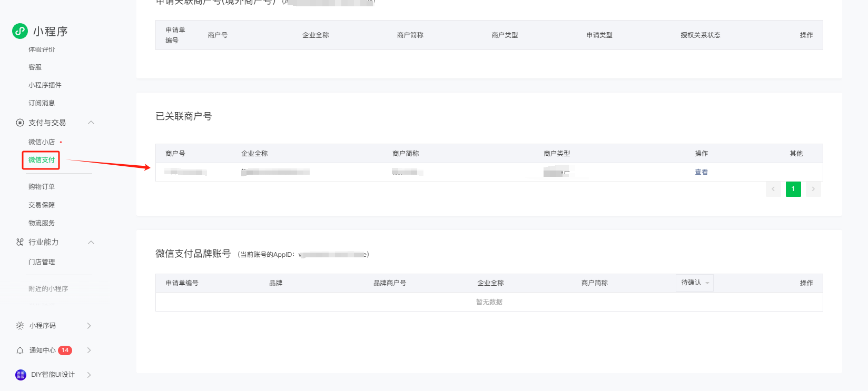Viewport: 868px width, 391px height.
Task: Click the 查看 link for linked merchant
Action: [x=701, y=172]
